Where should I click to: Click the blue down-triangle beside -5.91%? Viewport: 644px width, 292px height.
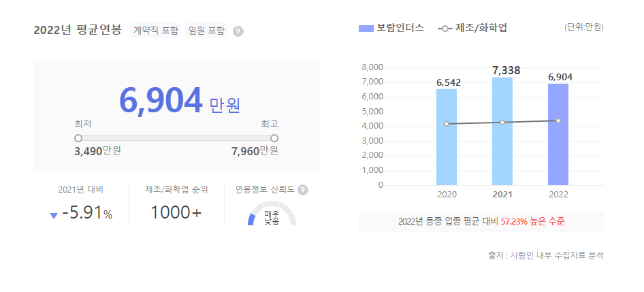[x=53, y=216]
